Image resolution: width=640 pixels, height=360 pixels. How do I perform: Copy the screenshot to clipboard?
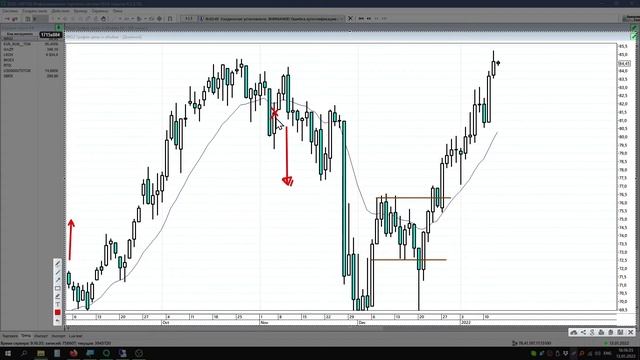click(x=611, y=332)
